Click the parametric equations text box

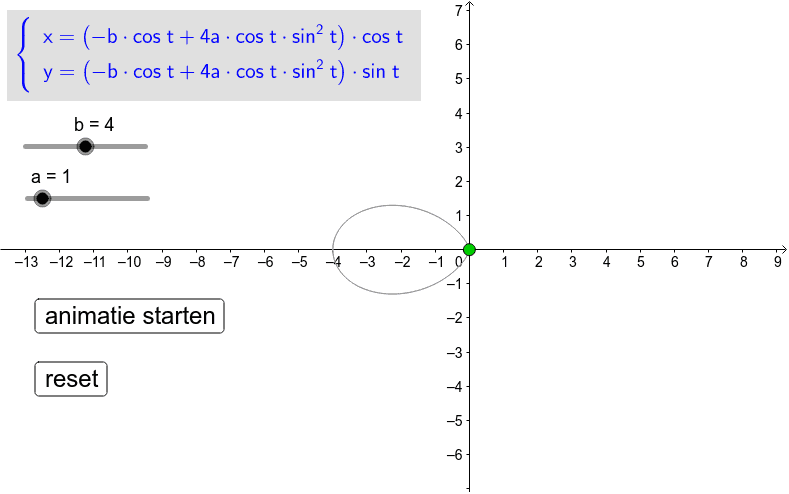point(214,55)
